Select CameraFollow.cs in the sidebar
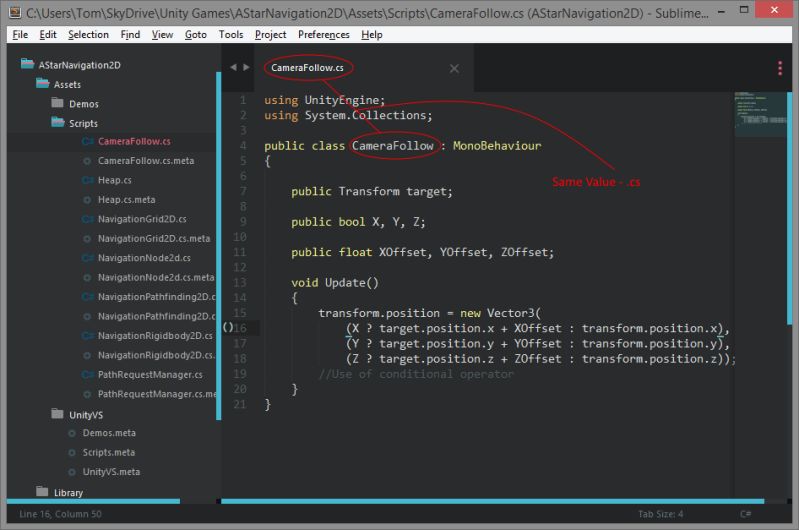799x530 pixels. pos(134,141)
